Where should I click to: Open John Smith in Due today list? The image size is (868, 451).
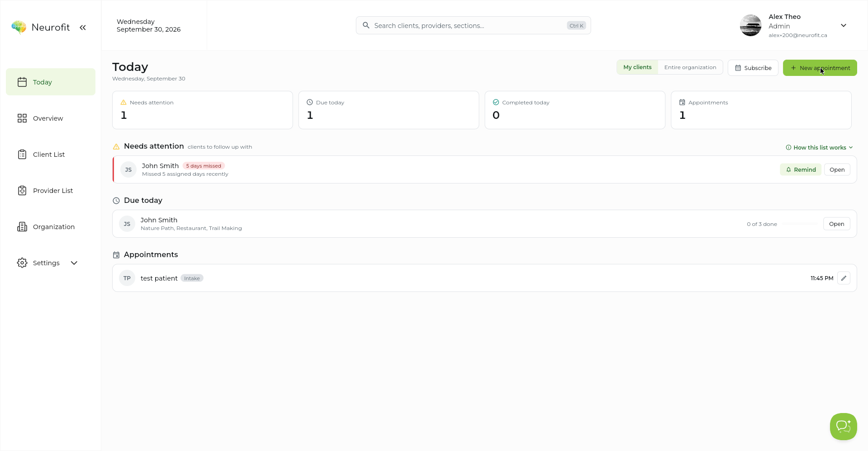pyautogui.click(x=836, y=224)
